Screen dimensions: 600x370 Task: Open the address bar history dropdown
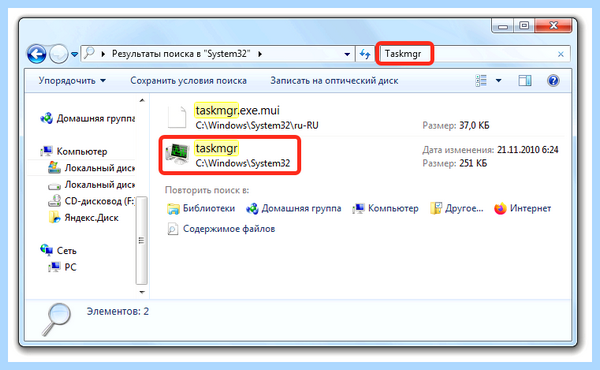347,54
